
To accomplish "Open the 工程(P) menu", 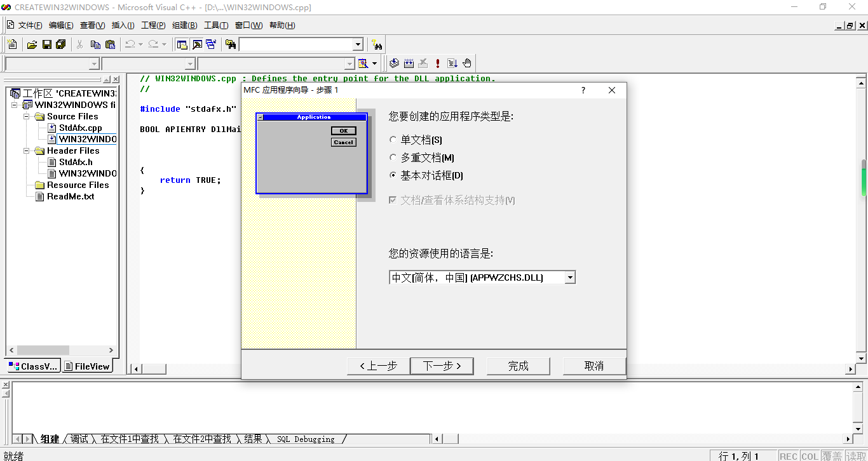I will click(x=153, y=25).
